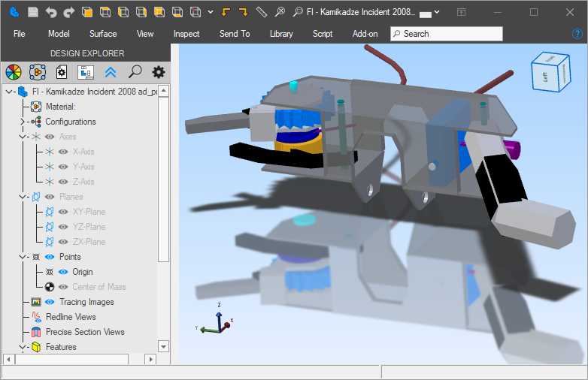Hide the Origin point via eye icon
The image size is (588, 380).
[63, 272]
